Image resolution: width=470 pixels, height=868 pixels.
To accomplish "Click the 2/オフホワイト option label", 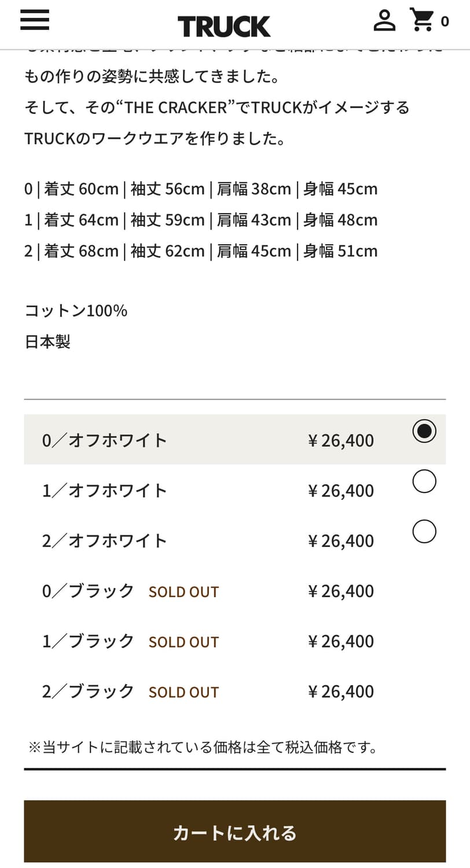I will pos(105,541).
